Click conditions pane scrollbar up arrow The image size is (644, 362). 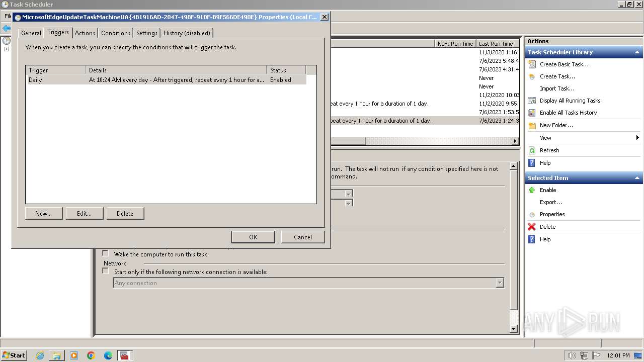513,166
